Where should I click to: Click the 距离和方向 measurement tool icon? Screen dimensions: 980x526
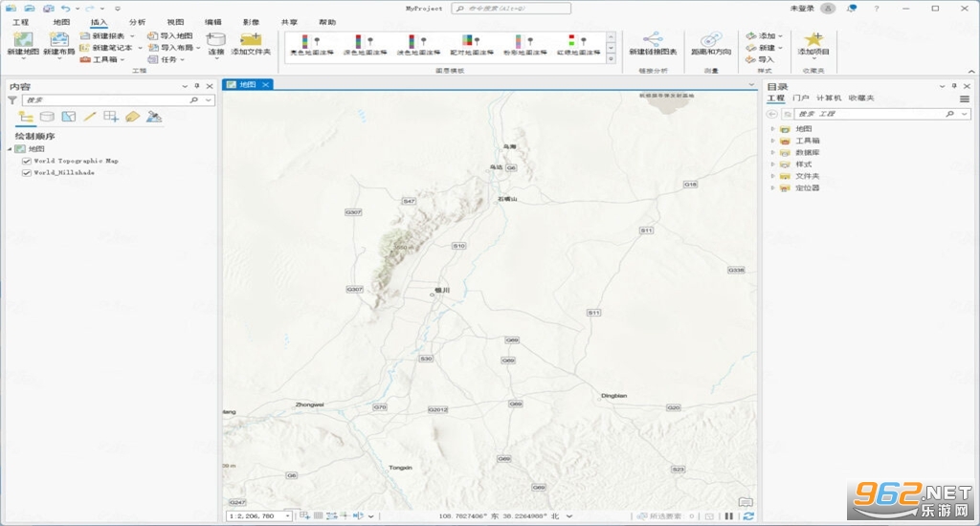[711, 39]
